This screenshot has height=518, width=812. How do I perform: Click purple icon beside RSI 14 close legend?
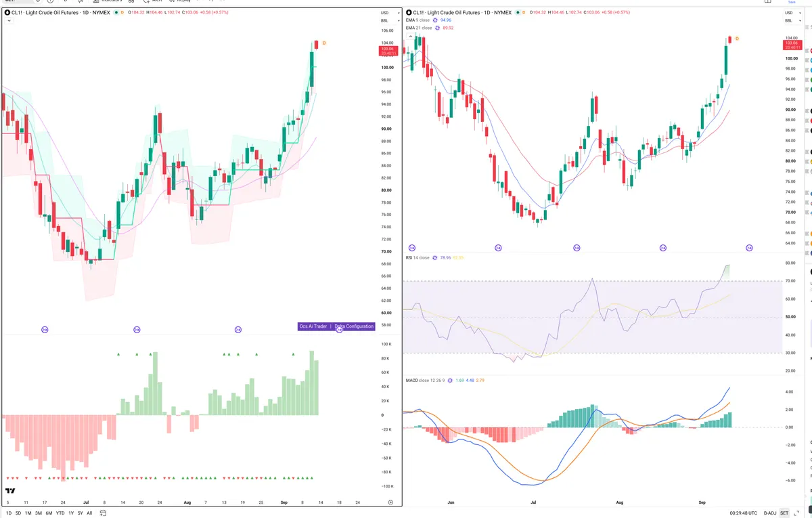435,258
